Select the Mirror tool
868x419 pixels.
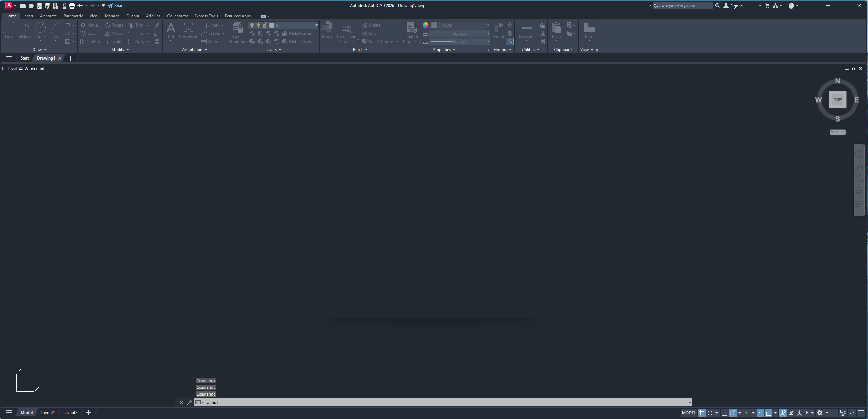click(x=114, y=33)
